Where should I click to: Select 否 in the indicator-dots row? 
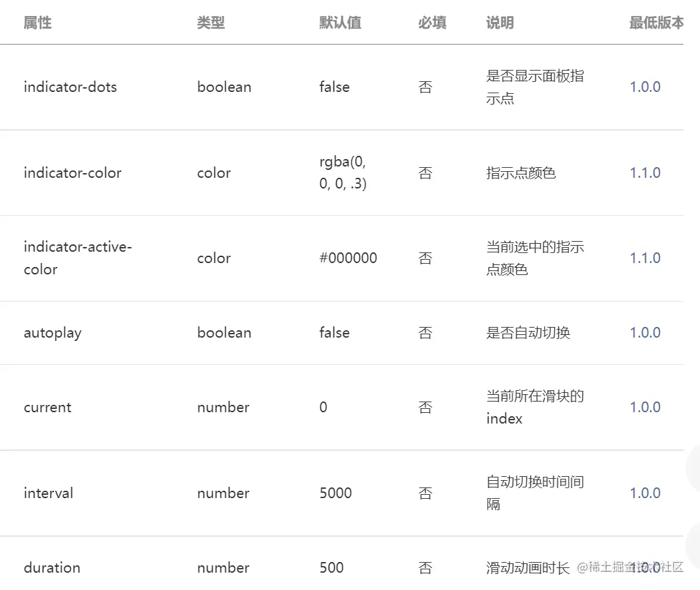point(425,87)
